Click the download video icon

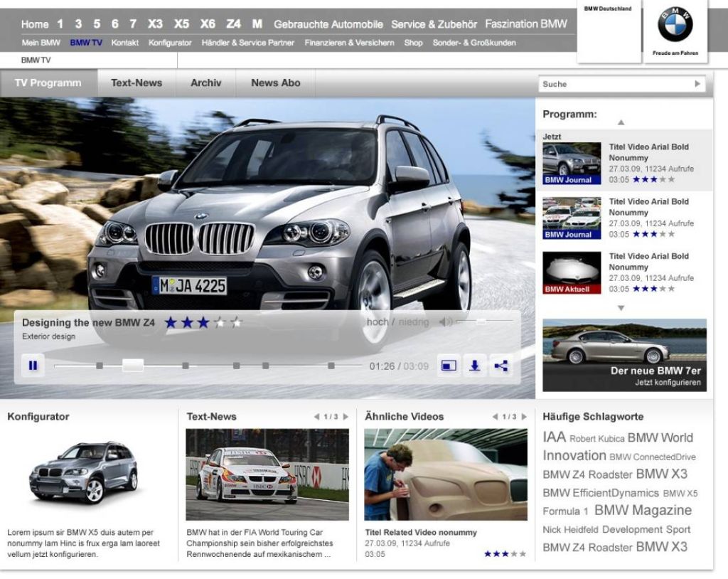[474, 366]
